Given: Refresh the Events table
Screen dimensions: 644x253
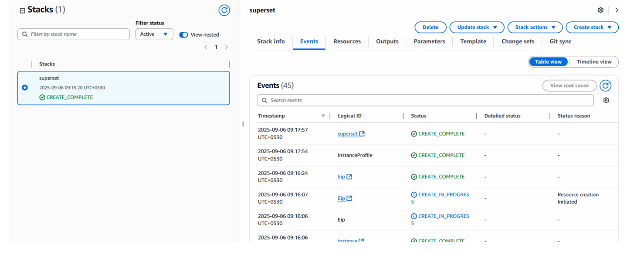Looking at the screenshot, I should [605, 85].
